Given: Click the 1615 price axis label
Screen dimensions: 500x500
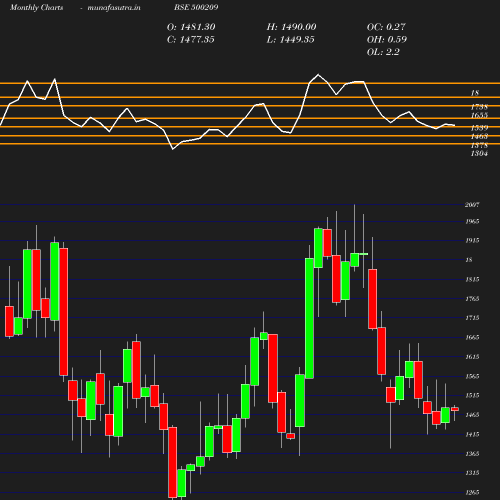Looking at the screenshot, I should coord(472,357).
